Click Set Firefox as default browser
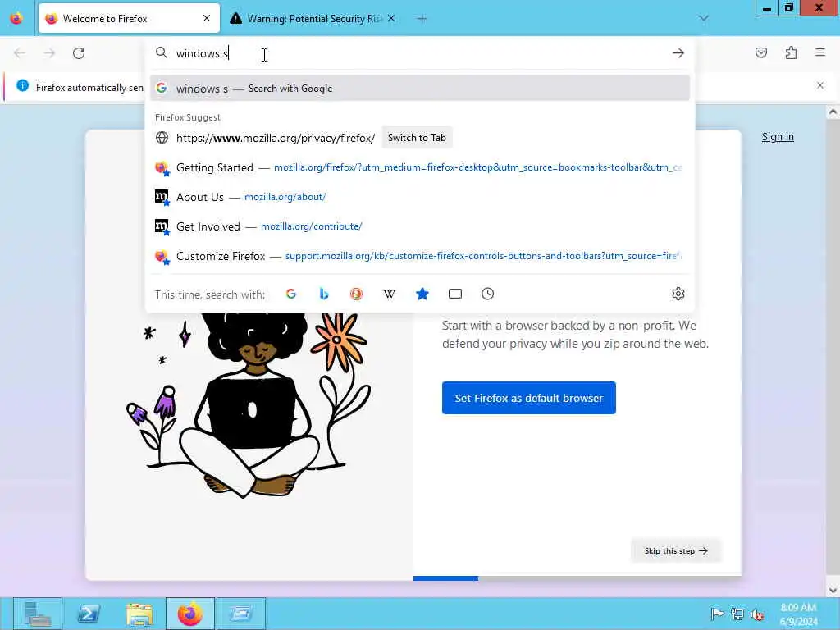 point(529,398)
